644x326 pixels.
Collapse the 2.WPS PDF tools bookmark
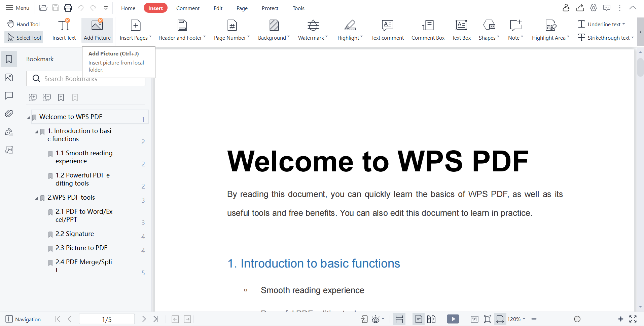pos(37,198)
